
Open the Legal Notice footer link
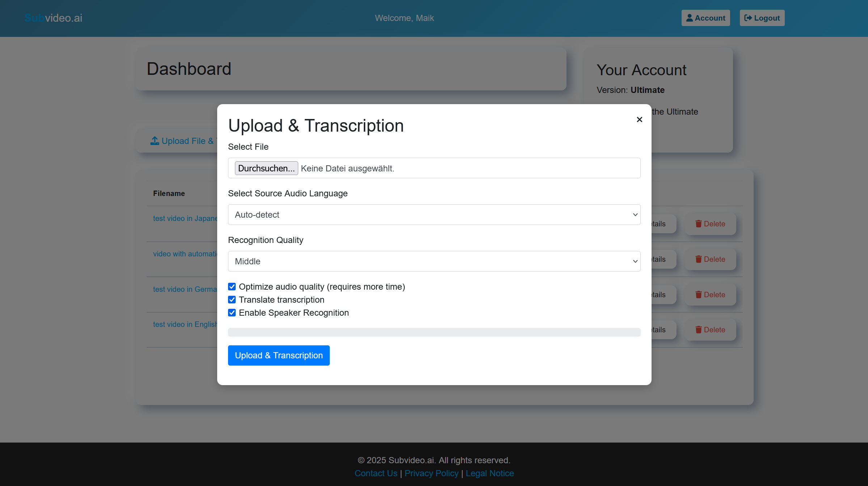489,473
